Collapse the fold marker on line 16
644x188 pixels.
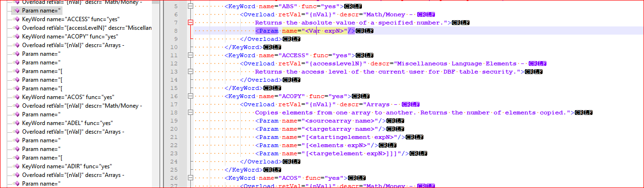coord(191,96)
